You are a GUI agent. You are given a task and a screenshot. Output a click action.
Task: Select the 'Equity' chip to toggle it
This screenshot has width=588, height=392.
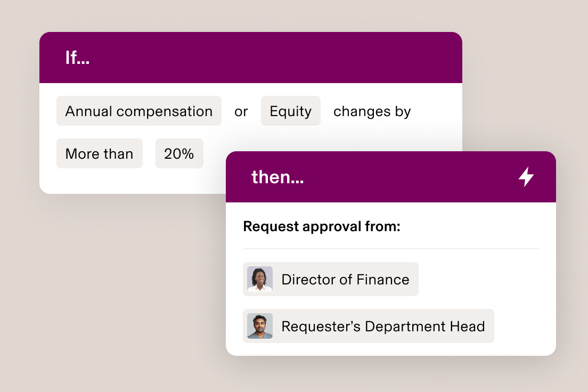tap(290, 111)
